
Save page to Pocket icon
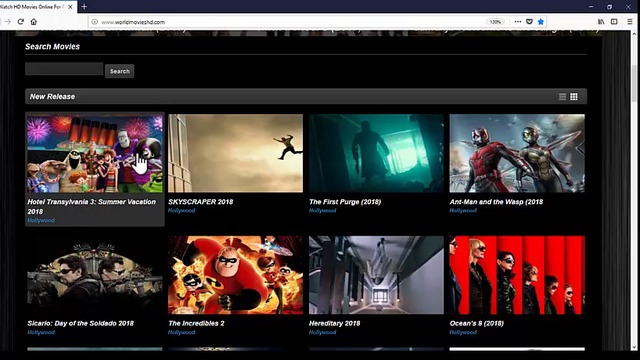(529, 22)
